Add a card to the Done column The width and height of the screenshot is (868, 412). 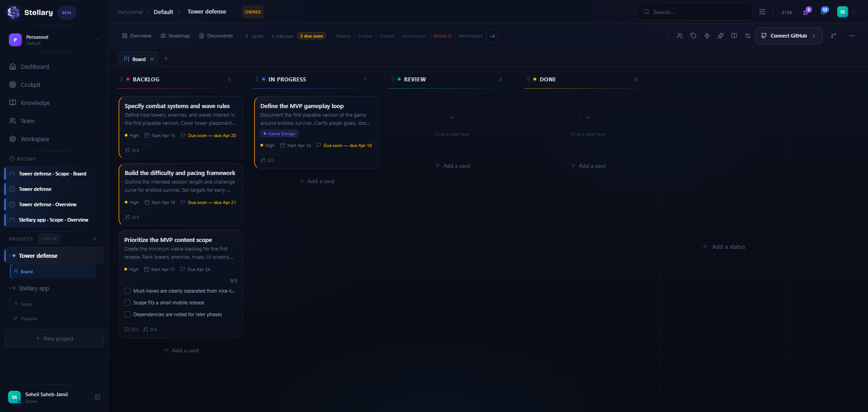(x=588, y=166)
